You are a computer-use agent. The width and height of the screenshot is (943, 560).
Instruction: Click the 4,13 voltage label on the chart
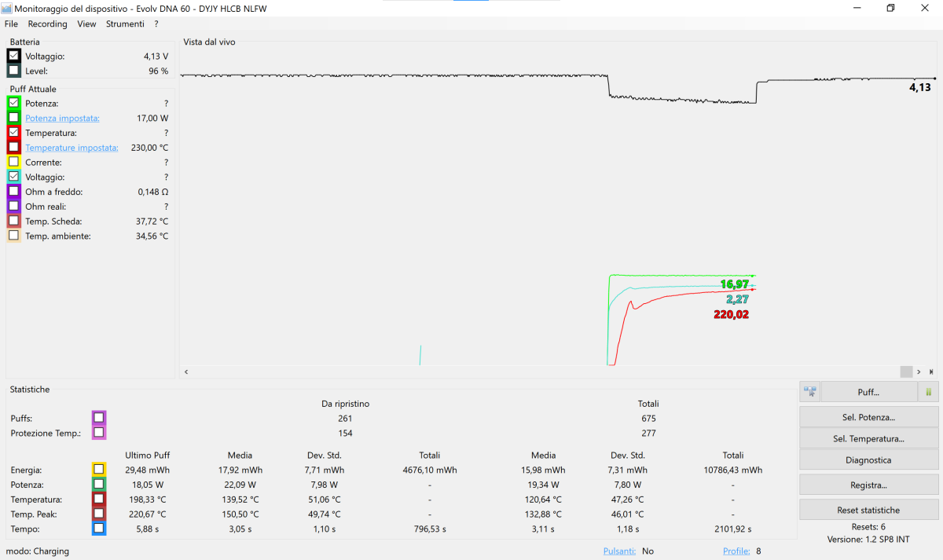(x=919, y=87)
